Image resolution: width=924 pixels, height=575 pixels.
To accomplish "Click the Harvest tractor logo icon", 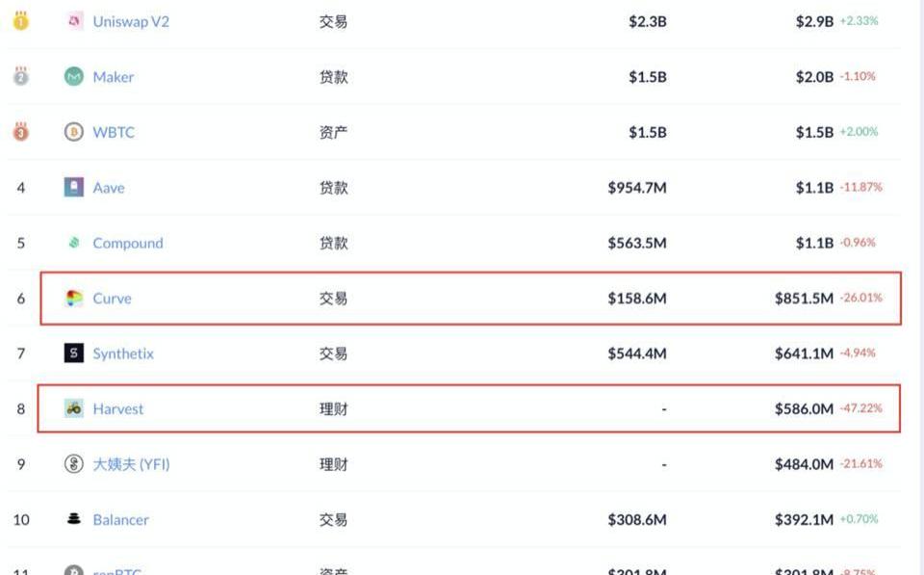I will tap(74, 408).
